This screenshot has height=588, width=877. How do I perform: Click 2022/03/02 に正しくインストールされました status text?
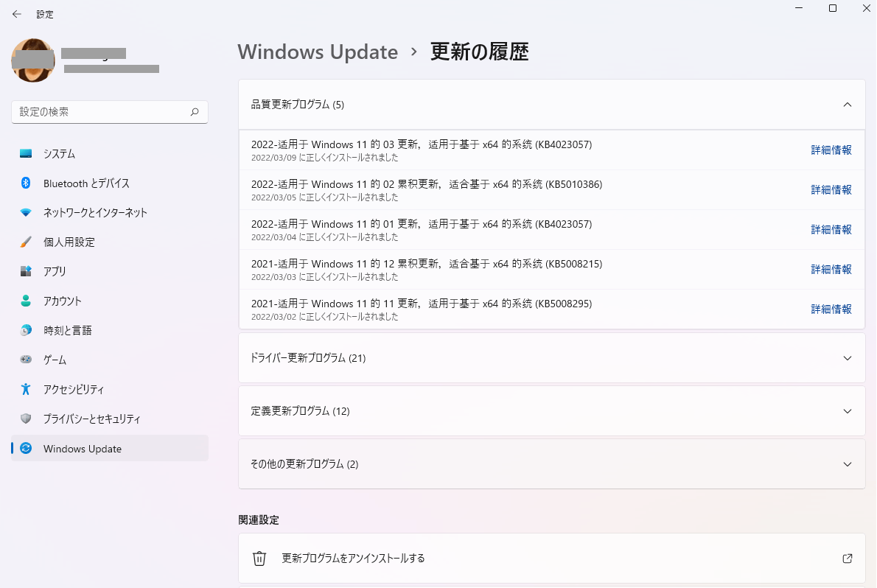pos(324,317)
